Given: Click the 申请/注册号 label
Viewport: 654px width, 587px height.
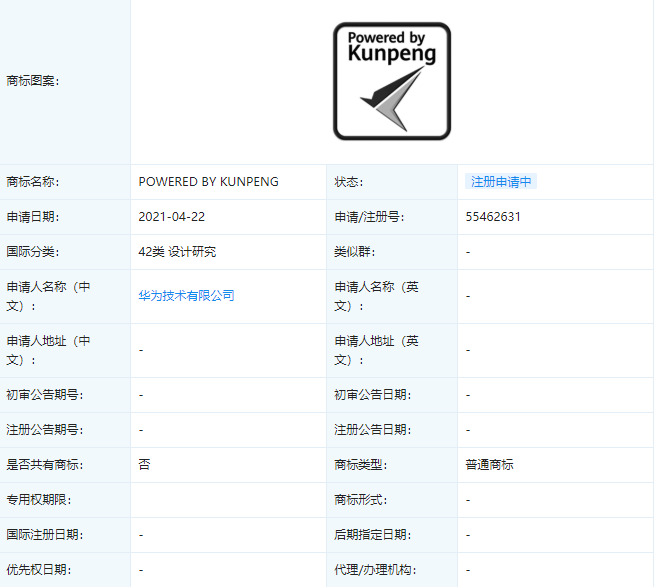Looking at the screenshot, I should click(369, 217).
